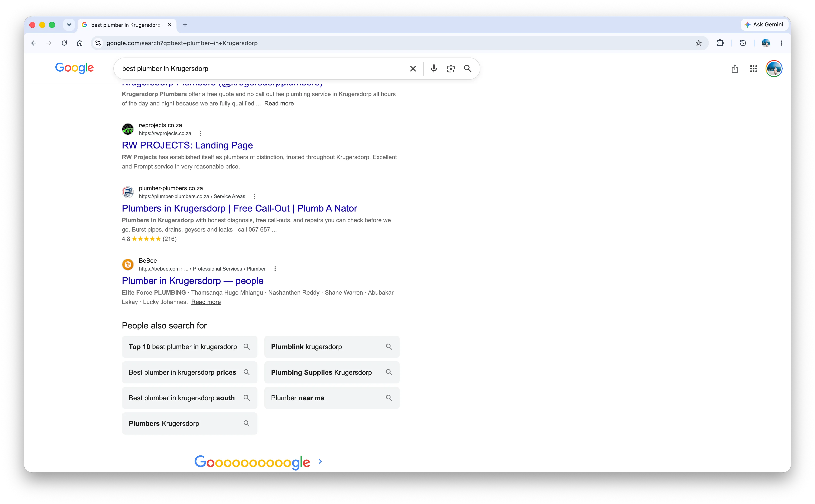Click the 4,8 star rating (216) text
Image resolution: width=815 pixels, height=504 pixels.
149,239
